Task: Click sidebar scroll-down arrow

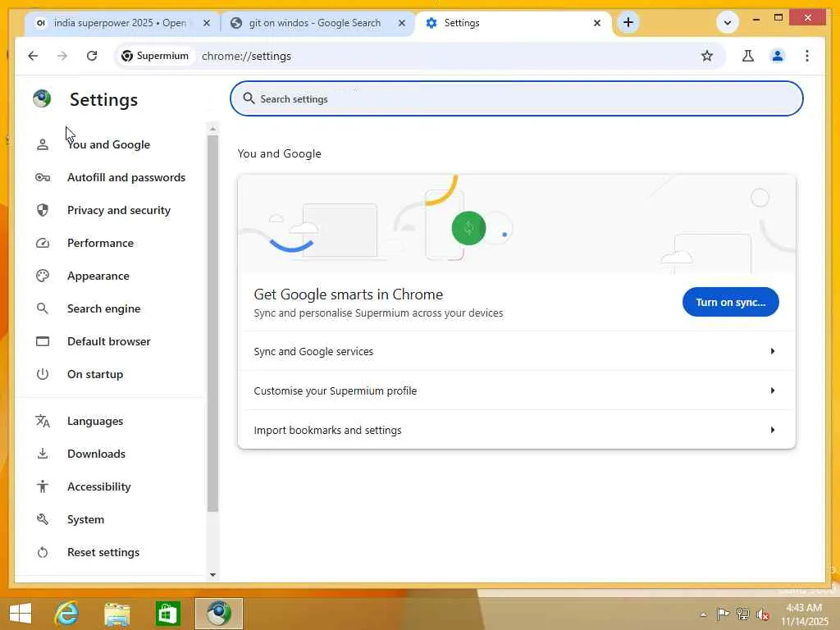Action: 212,575
